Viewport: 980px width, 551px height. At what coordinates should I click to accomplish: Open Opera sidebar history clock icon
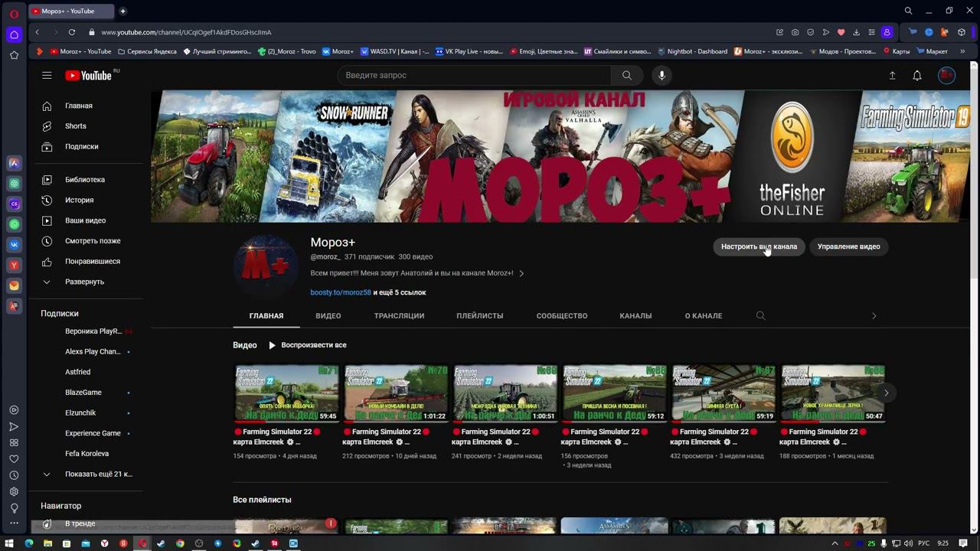pyautogui.click(x=14, y=475)
